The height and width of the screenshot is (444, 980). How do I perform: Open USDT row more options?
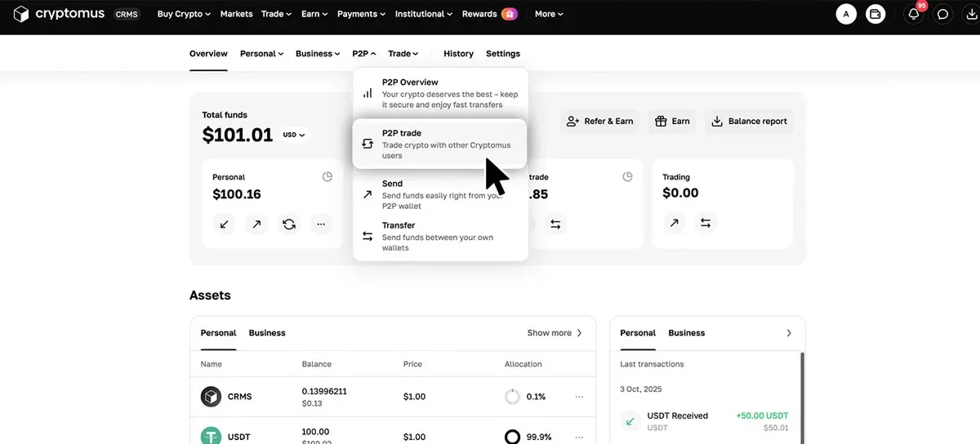[x=579, y=437]
